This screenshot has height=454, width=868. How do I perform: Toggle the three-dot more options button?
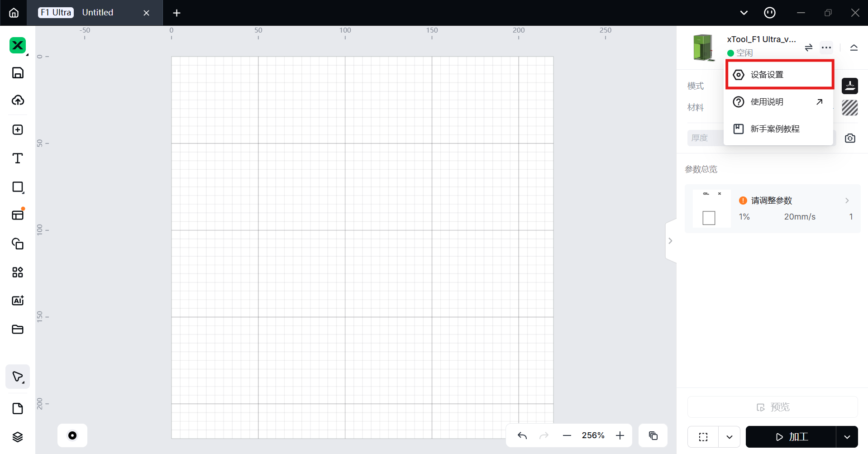[826, 48]
